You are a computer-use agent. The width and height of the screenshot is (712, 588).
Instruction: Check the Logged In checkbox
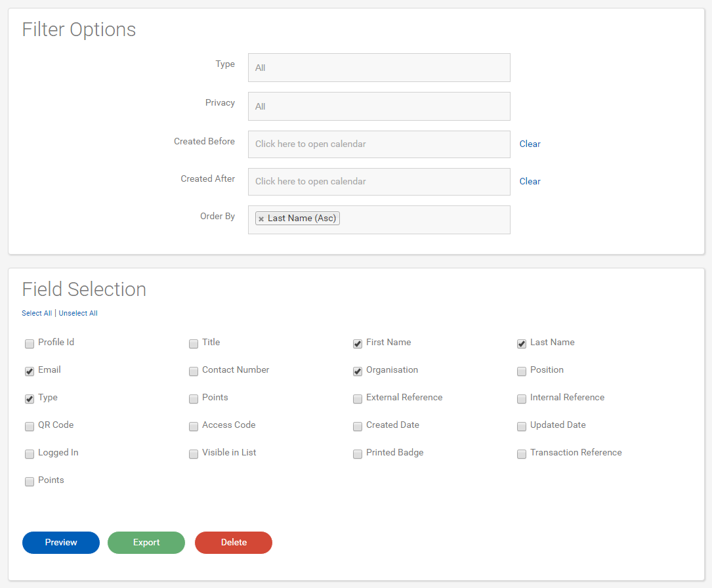(30, 454)
